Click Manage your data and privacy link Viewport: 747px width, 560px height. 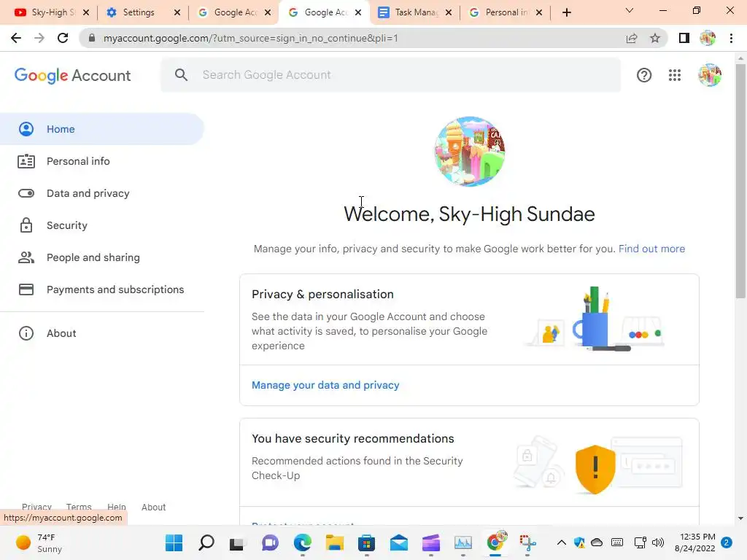pos(325,385)
